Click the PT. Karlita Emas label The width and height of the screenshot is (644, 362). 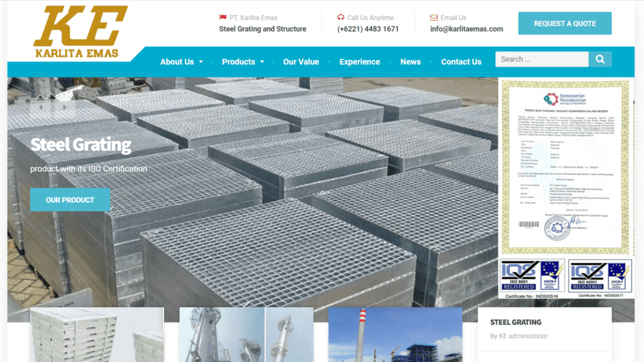[x=253, y=18]
